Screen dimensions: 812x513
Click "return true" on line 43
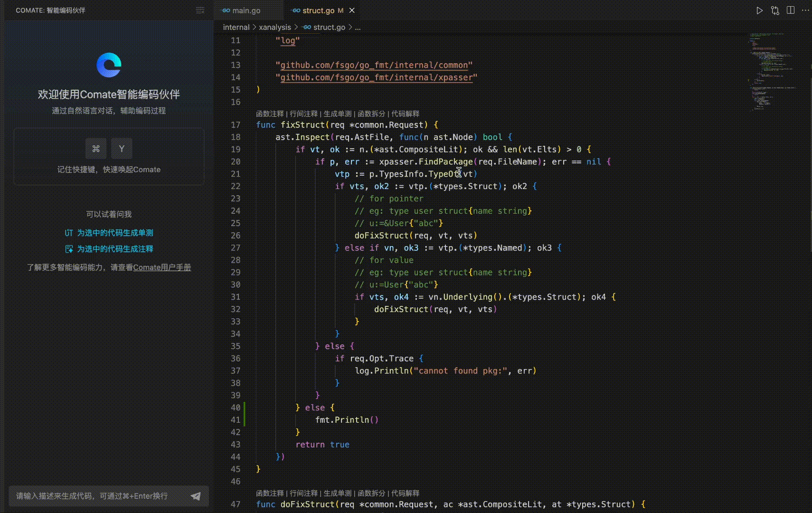pos(322,445)
